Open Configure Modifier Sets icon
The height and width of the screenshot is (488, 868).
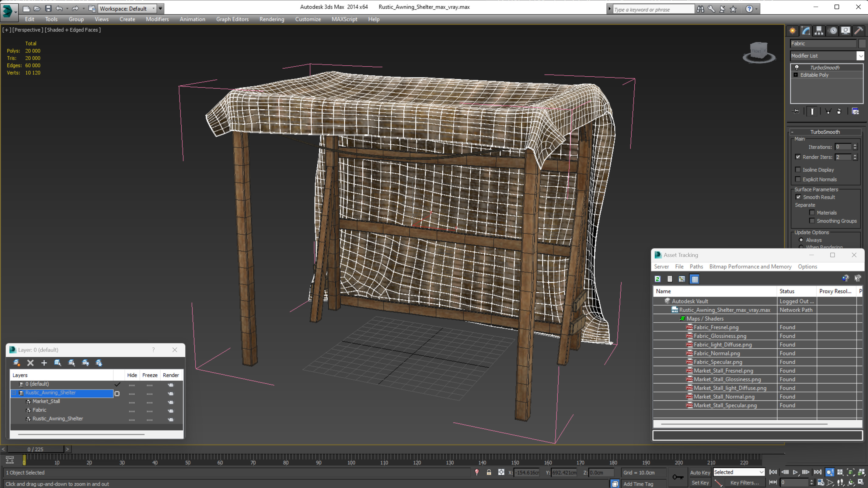tap(856, 111)
